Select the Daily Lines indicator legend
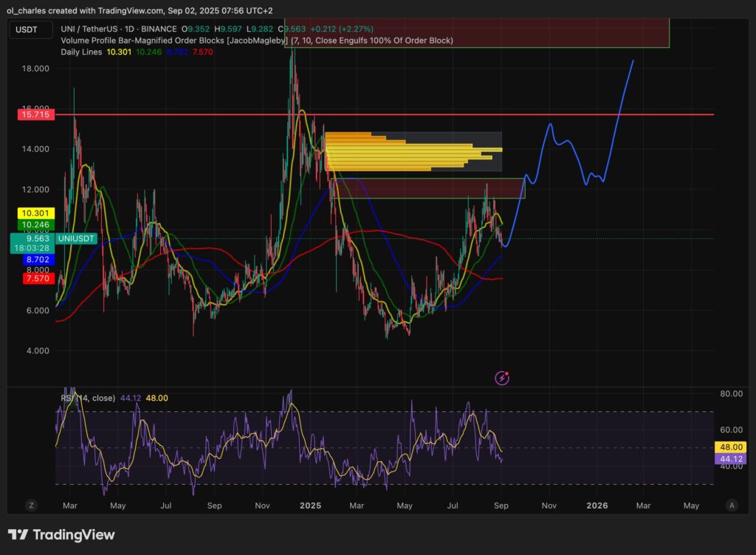Image resolution: width=756 pixels, height=555 pixels. click(x=84, y=52)
